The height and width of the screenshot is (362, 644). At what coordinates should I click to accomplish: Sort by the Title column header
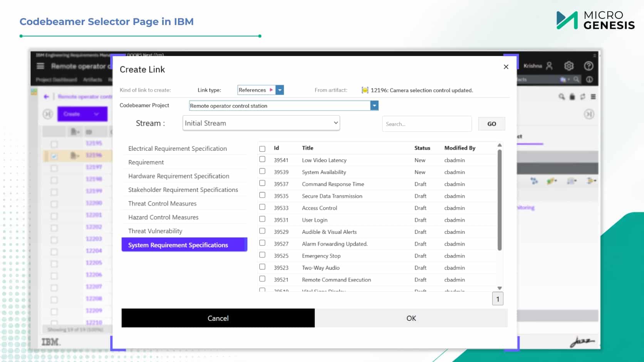point(308,148)
